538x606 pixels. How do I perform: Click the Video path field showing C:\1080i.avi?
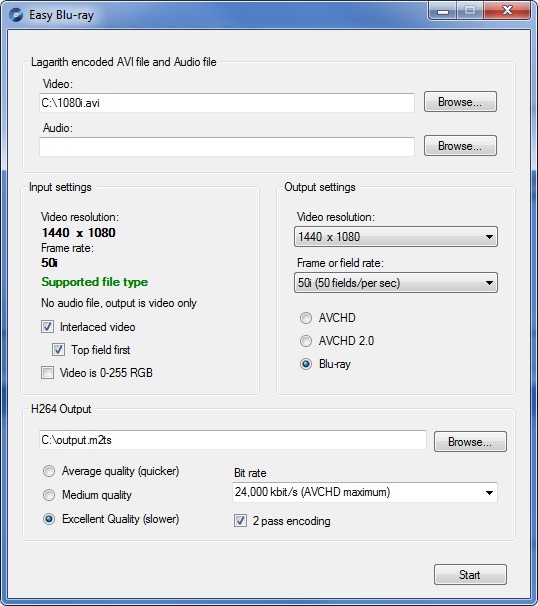[227, 103]
